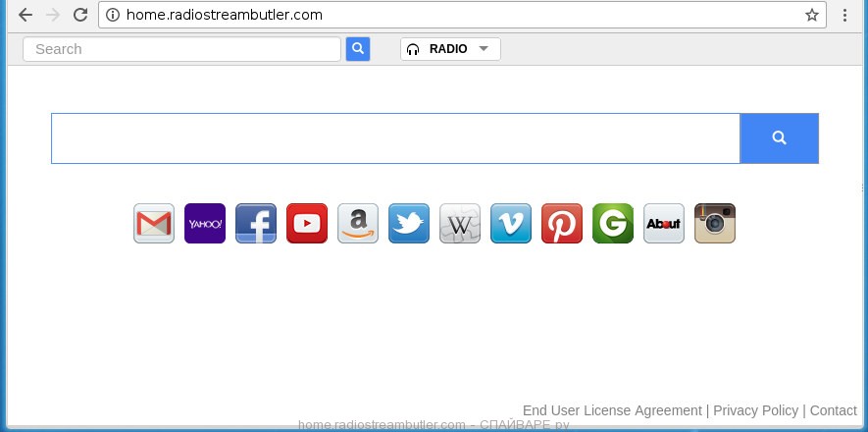
Task: Open the green Groupon G icon
Action: pos(613,223)
